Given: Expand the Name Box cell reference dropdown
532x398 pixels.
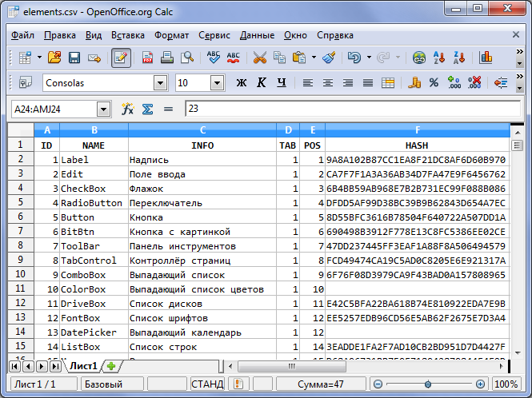Looking at the screenshot, I should tap(103, 109).
